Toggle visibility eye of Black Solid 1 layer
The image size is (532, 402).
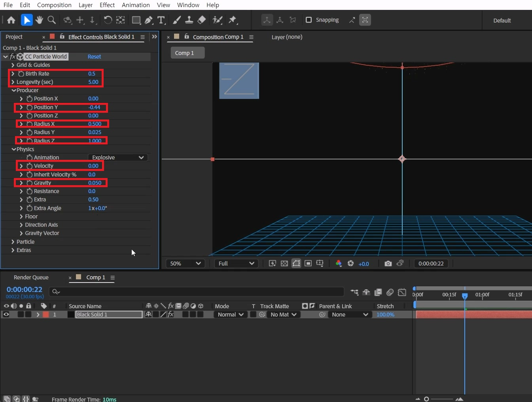pyautogui.click(x=6, y=315)
